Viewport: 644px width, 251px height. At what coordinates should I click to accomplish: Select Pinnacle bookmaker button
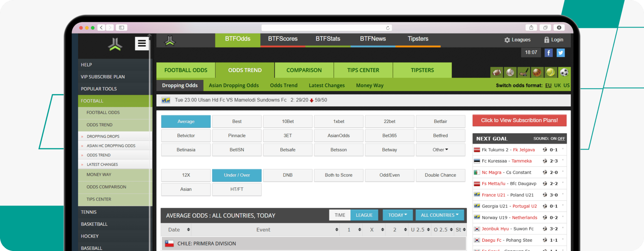click(x=237, y=136)
